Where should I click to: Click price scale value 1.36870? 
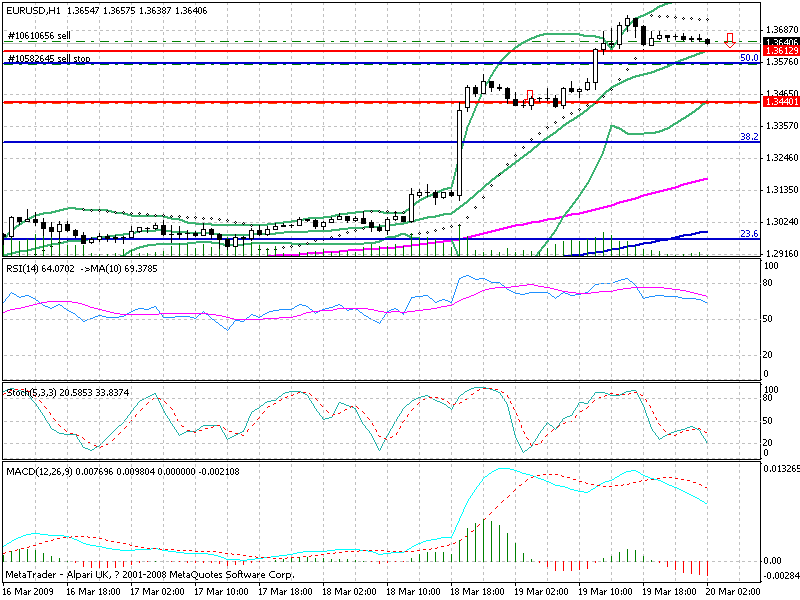(782, 30)
